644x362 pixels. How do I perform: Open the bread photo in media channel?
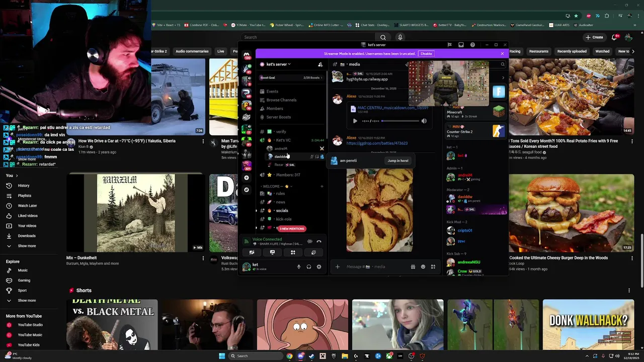380,210
